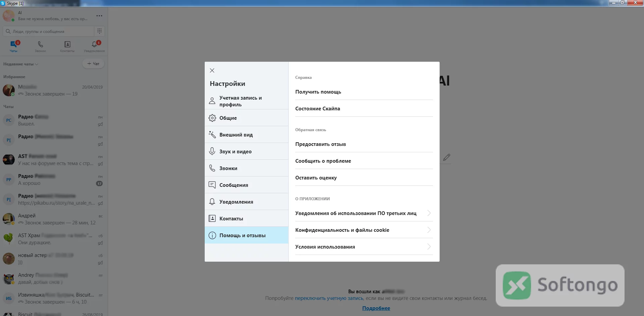Open the chat with the pikabu.ru link

(x=54, y=199)
